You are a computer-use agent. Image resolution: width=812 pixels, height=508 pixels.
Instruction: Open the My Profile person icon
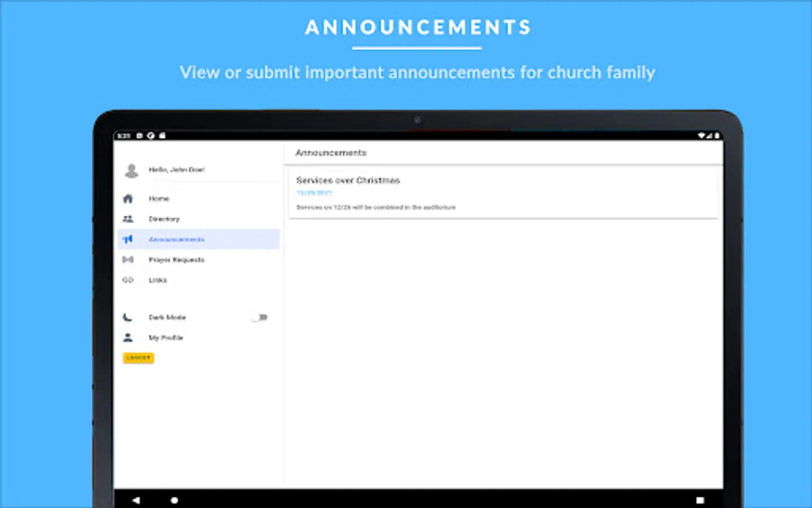click(x=128, y=338)
